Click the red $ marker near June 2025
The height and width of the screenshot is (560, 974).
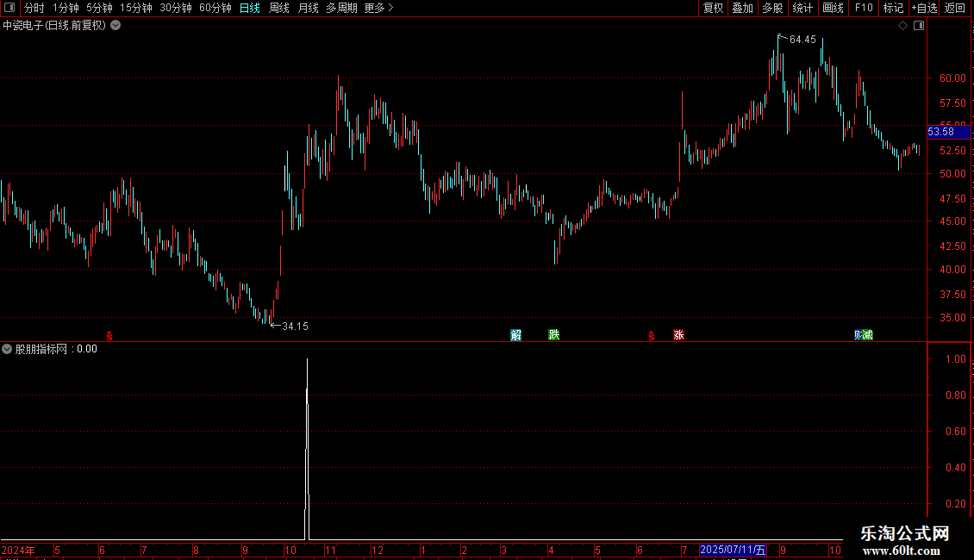(x=652, y=336)
